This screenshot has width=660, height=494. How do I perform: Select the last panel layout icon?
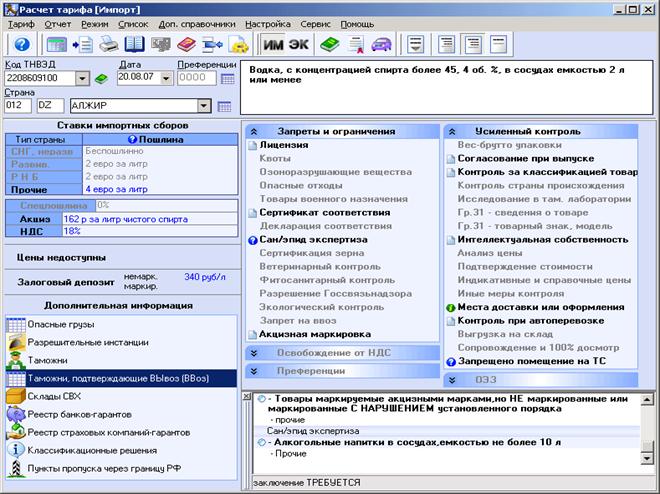(498, 44)
